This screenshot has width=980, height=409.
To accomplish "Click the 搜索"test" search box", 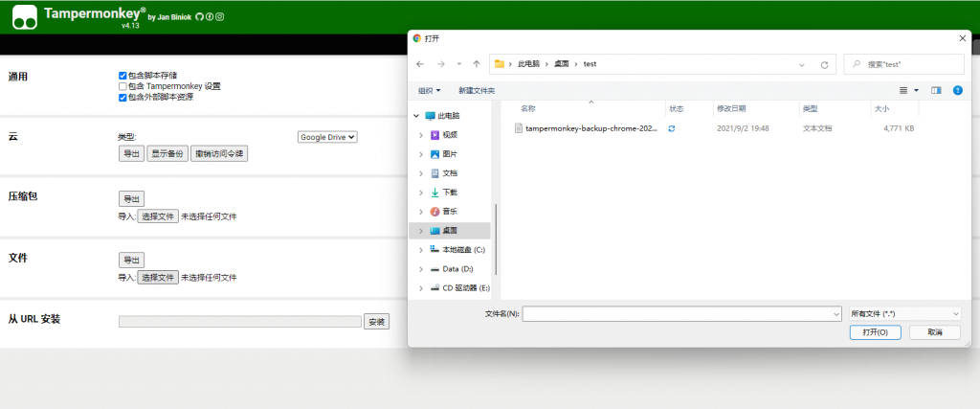I will [903, 64].
